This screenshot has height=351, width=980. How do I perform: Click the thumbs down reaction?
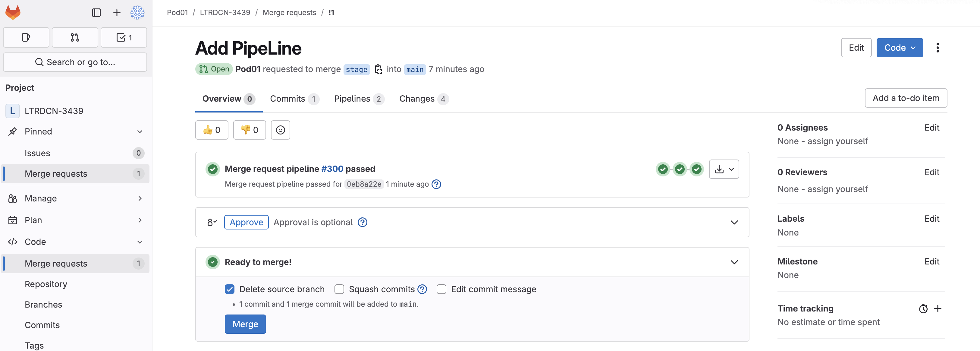point(249,130)
